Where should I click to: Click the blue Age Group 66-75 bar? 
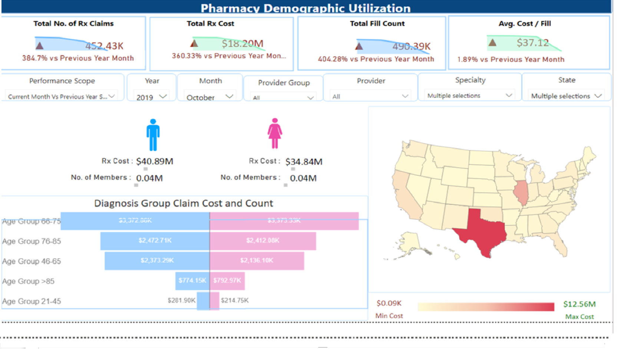point(135,221)
